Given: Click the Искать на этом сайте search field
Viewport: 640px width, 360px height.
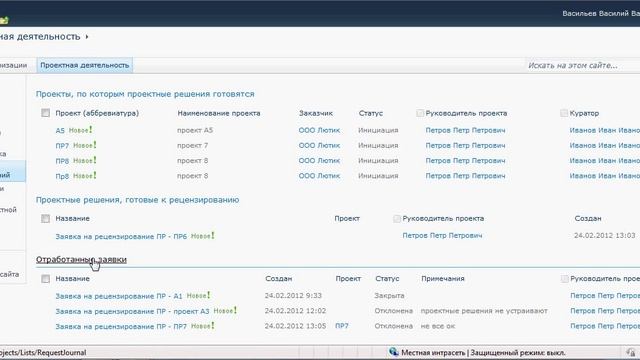Looking at the screenshot, I should tap(582, 65).
